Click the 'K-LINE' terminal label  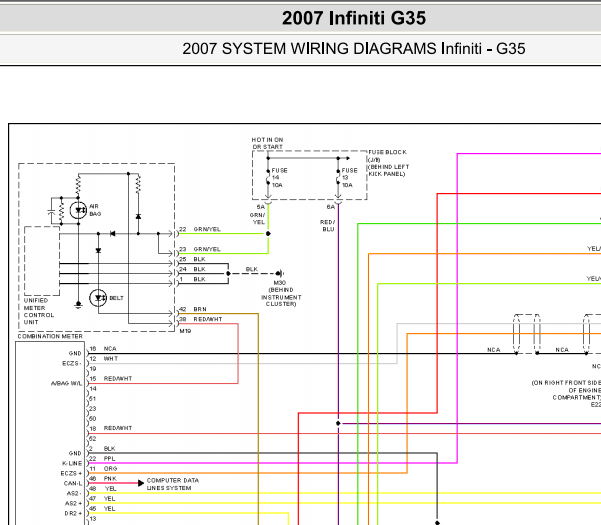pyautogui.click(x=72, y=463)
